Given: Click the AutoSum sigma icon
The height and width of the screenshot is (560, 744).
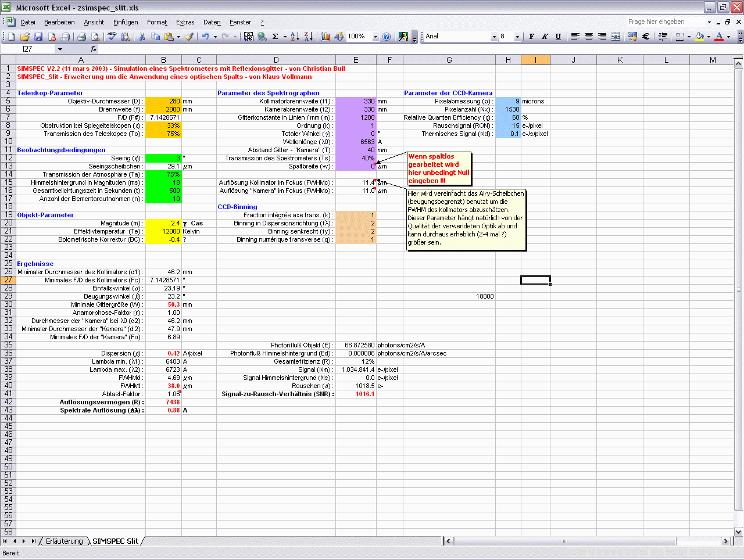Looking at the screenshot, I should [x=275, y=37].
